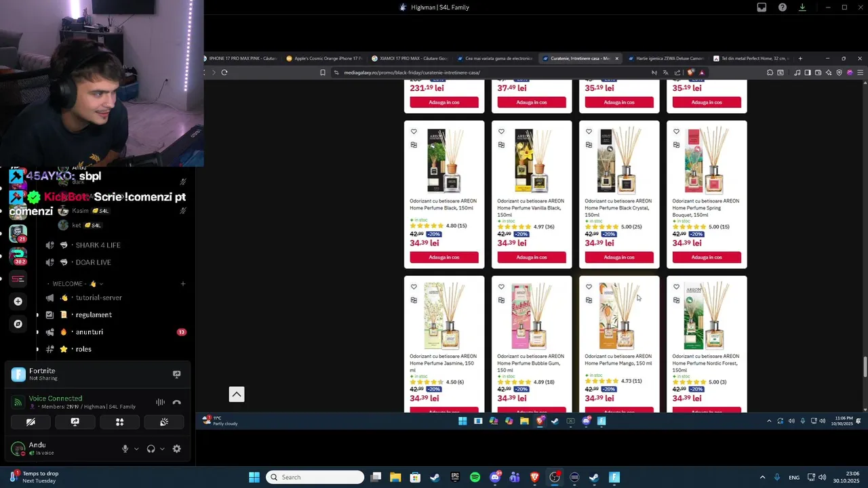
Task: Add a Discord server plus button
Action: click(18, 301)
